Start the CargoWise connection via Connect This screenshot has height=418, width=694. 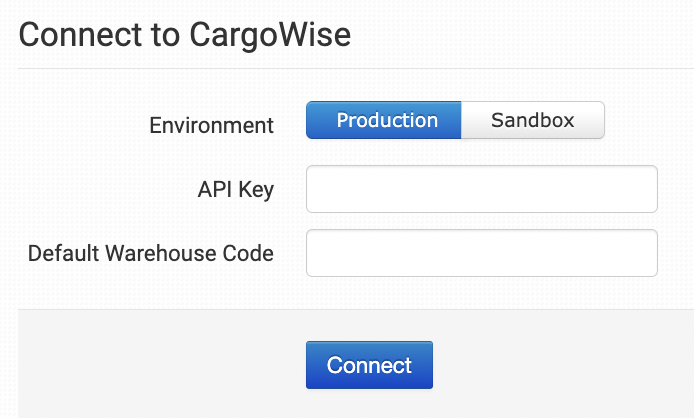[x=369, y=365]
